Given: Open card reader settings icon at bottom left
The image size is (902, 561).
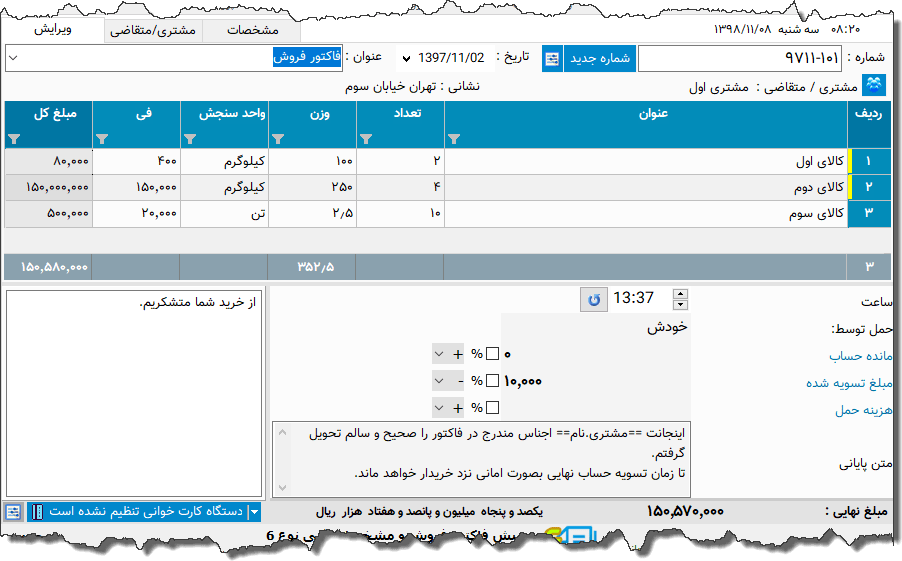Looking at the screenshot, I should pyautogui.click(x=13, y=511).
